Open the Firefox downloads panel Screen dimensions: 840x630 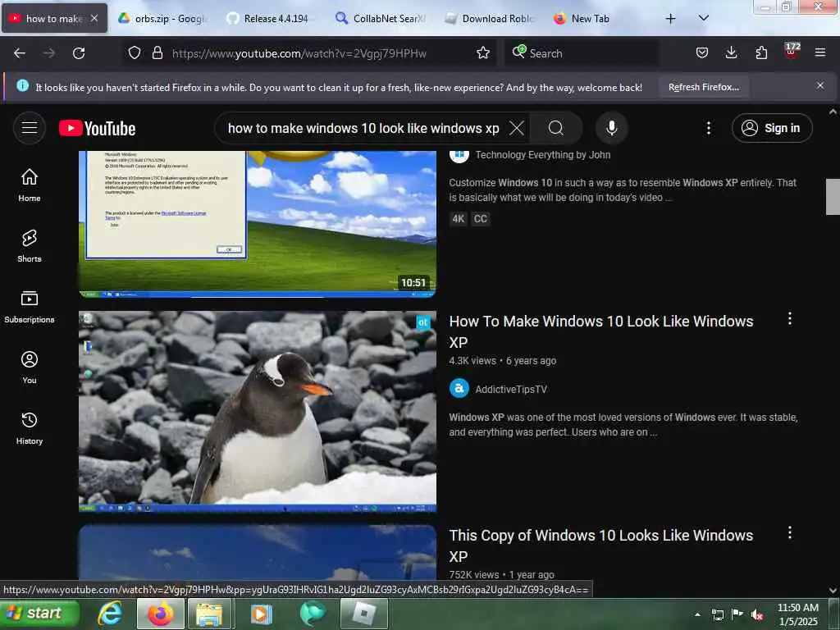point(731,53)
